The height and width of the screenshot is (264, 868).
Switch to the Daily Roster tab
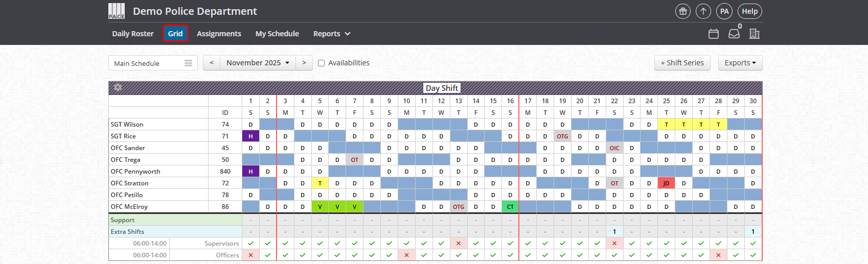[x=133, y=34]
